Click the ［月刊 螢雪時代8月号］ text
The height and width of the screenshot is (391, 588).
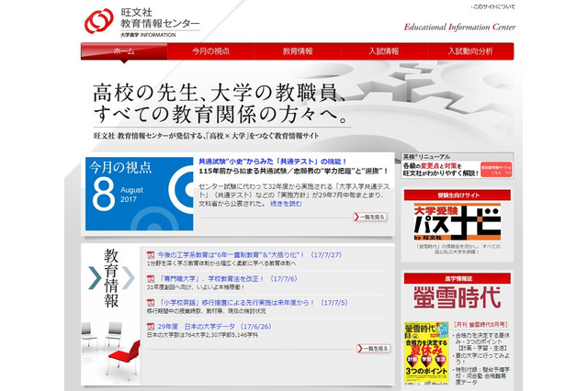(x=481, y=325)
